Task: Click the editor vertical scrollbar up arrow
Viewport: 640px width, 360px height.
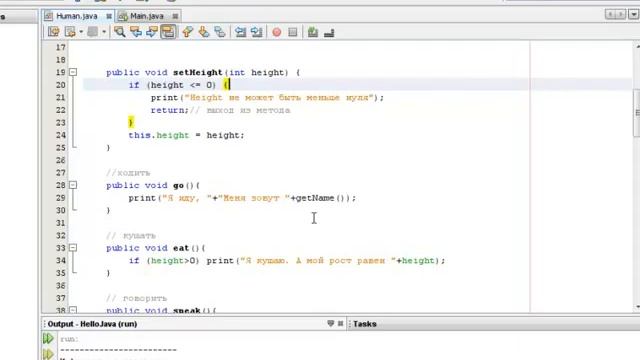Action: 637,46
